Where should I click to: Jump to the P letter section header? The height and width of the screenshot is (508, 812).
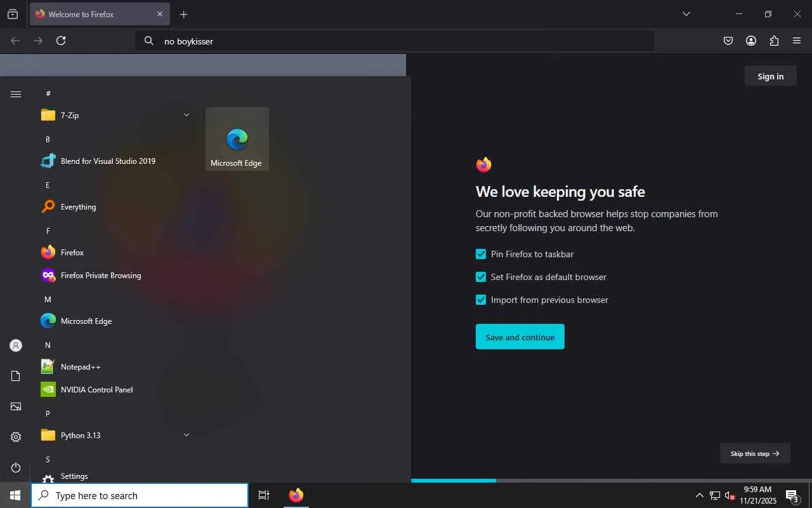click(48, 413)
